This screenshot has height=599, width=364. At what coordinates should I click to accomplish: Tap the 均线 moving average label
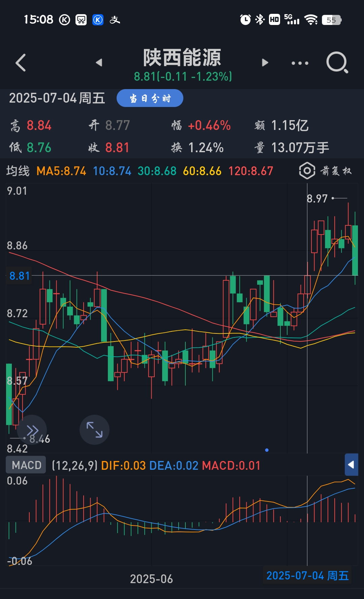click(18, 171)
